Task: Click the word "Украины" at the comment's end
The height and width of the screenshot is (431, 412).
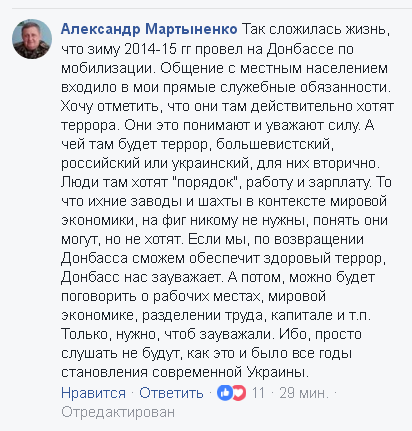Action: [x=275, y=372]
